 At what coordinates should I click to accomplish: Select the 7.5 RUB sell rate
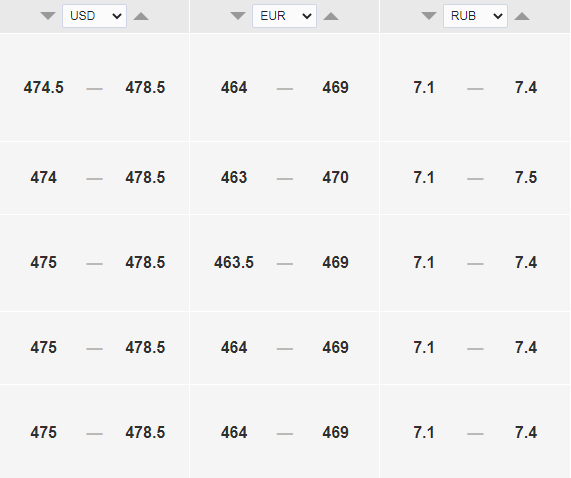click(x=526, y=178)
